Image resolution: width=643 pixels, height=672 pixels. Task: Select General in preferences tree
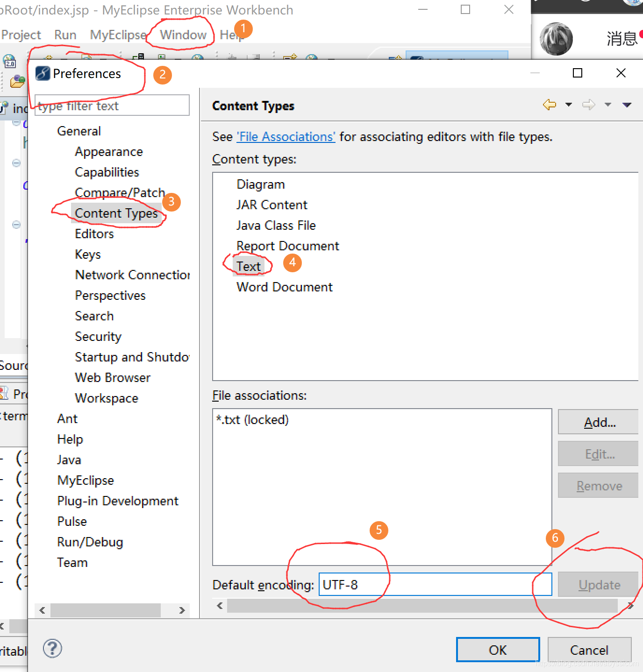79,131
